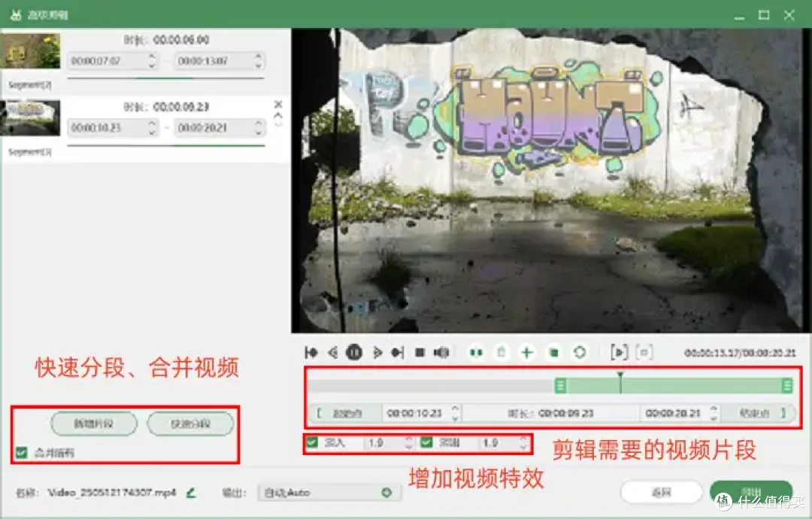
Task: Click the green selected range of the timeline
Action: (674, 385)
